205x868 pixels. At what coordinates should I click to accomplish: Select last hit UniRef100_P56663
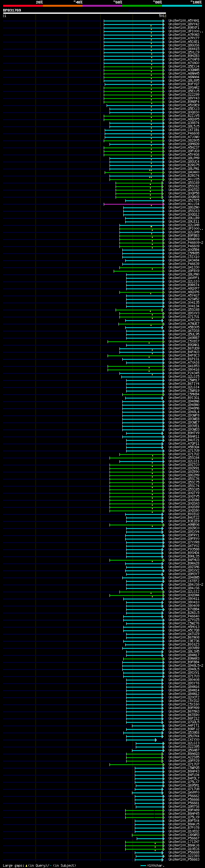(184, 860)
